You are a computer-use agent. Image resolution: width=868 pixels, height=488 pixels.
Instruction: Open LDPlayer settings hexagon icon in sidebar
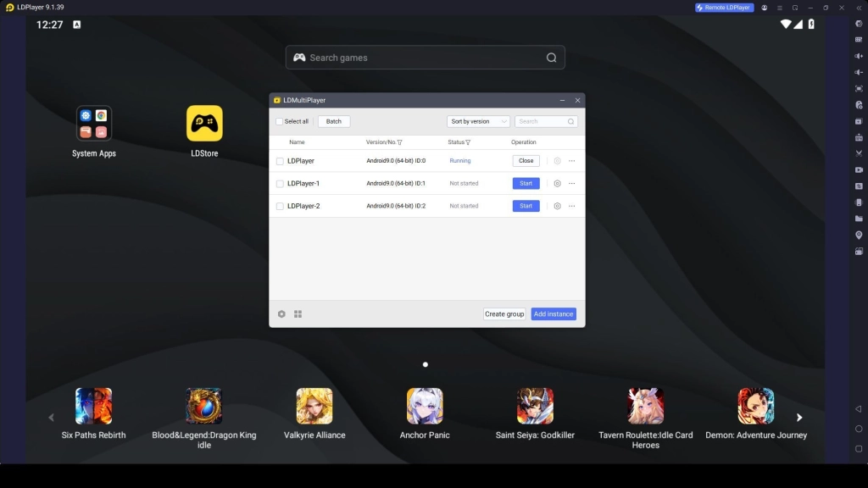click(859, 24)
